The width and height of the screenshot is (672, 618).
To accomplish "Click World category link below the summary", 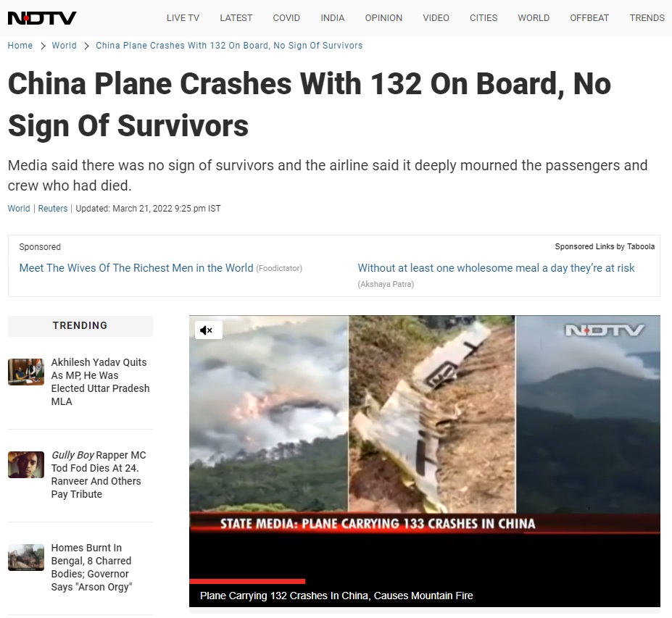I will coord(19,209).
